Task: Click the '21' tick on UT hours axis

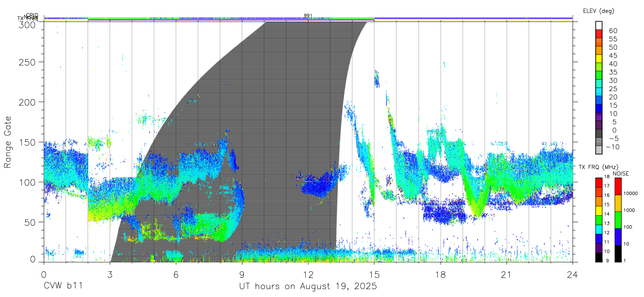Action: (507, 274)
